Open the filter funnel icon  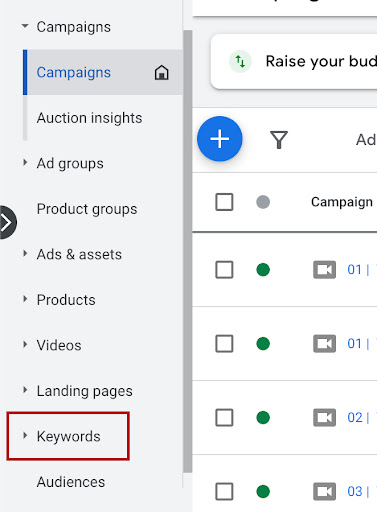click(x=279, y=140)
